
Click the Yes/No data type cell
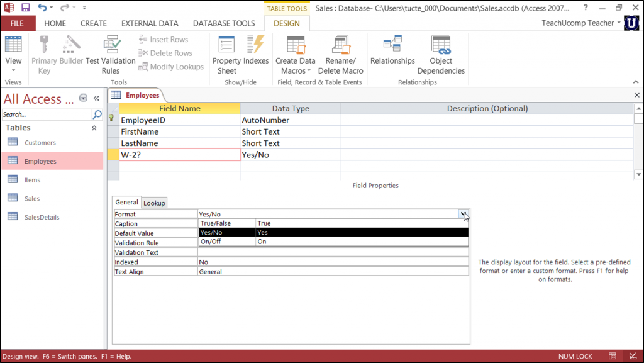click(x=291, y=155)
